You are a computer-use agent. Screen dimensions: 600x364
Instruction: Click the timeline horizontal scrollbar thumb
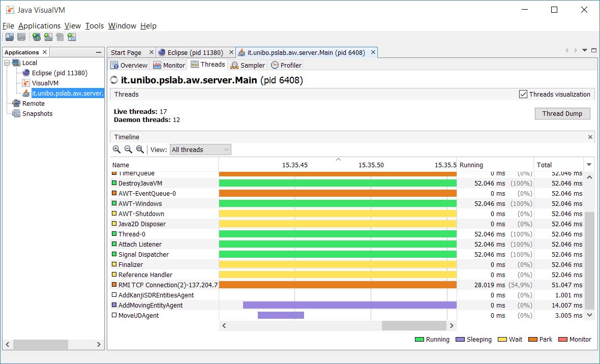[x=414, y=325]
